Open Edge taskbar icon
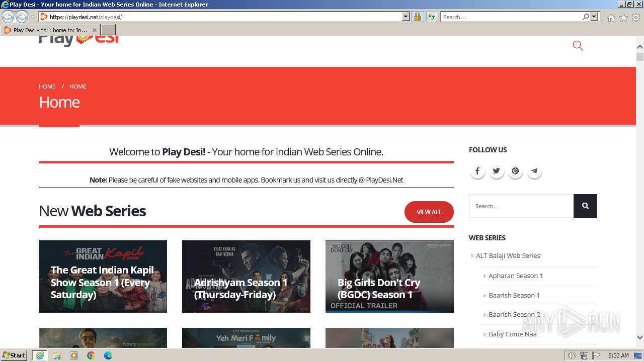 [108, 355]
